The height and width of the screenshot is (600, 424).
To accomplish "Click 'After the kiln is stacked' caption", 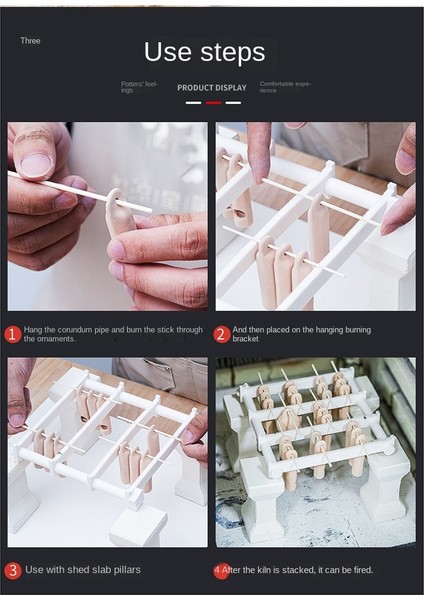I will (x=297, y=570).
